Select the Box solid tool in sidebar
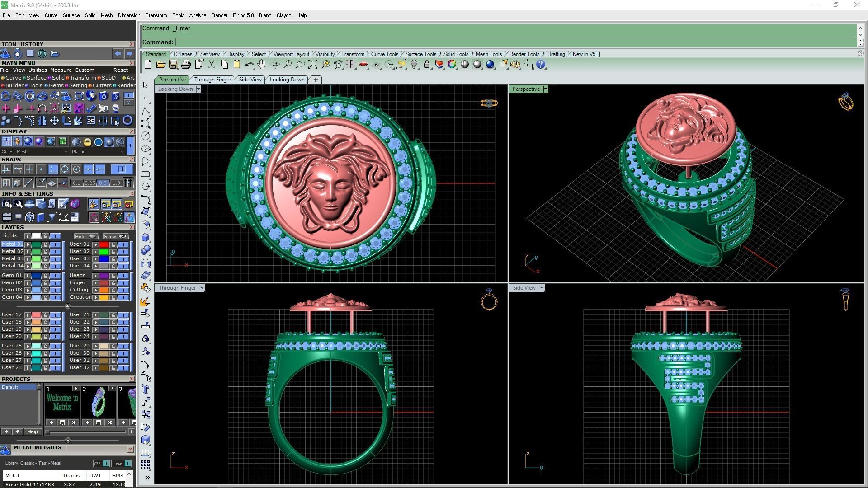The width and height of the screenshot is (868, 488). (146, 237)
